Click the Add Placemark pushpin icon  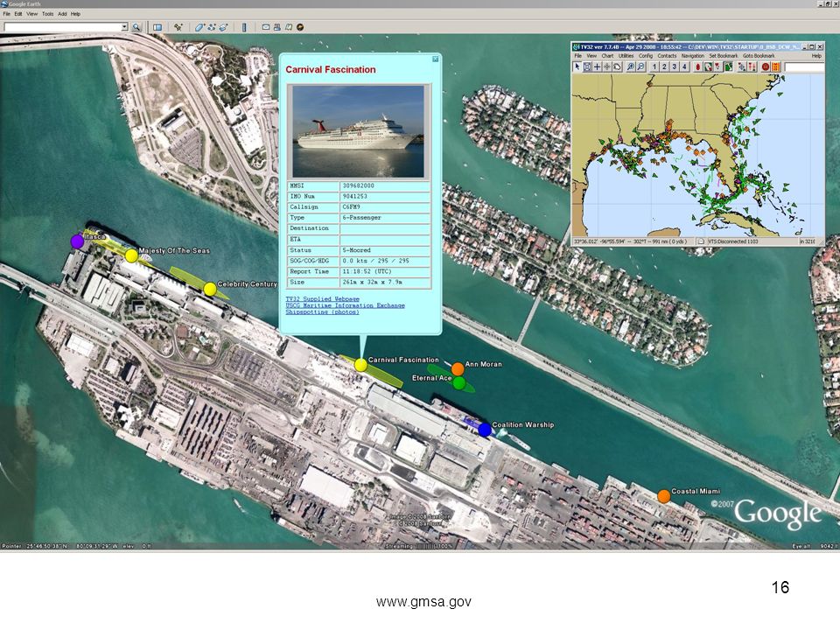[178, 27]
